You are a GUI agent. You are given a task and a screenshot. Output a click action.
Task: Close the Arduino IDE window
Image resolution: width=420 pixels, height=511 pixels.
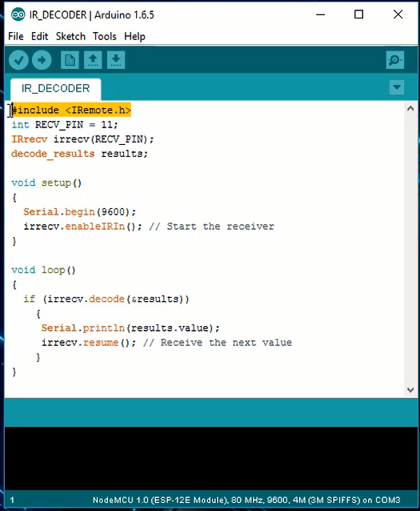click(398, 14)
